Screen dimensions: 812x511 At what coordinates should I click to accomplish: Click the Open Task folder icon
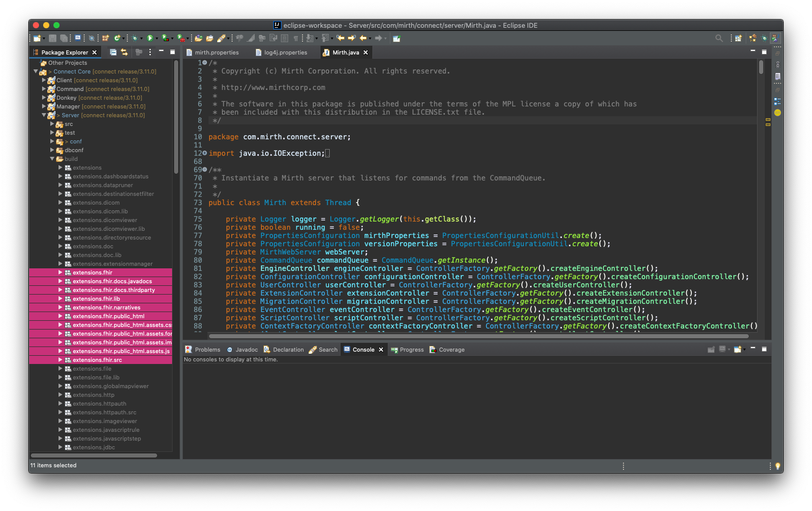(x=210, y=38)
